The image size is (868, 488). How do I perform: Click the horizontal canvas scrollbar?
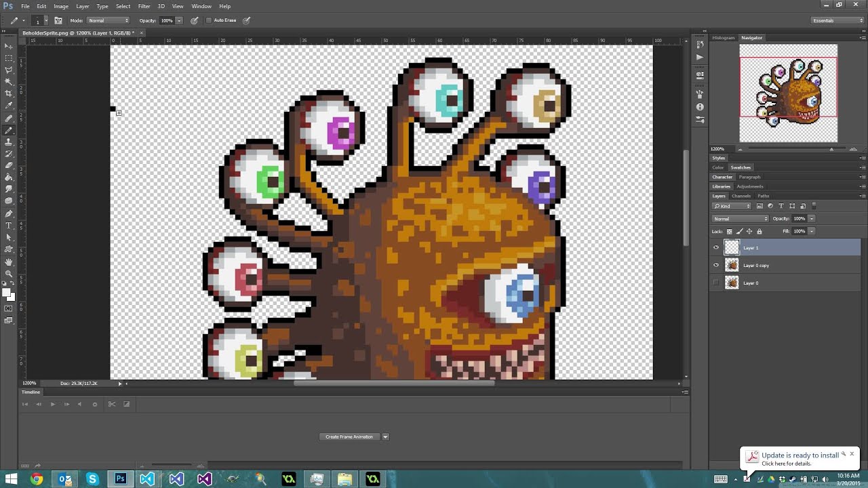(x=394, y=383)
